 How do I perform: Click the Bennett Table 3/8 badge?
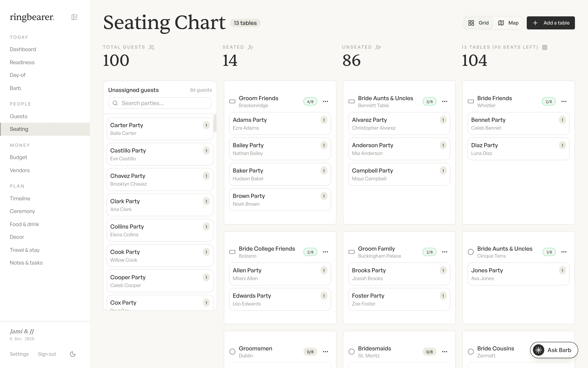[x=429, y=101]
